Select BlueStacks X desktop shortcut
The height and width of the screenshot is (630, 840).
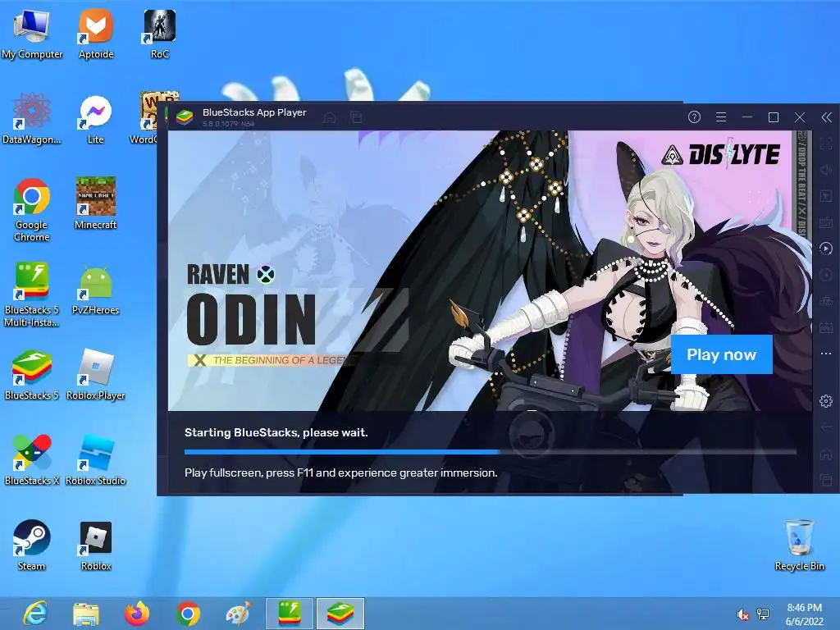click(x=32, y=459)
